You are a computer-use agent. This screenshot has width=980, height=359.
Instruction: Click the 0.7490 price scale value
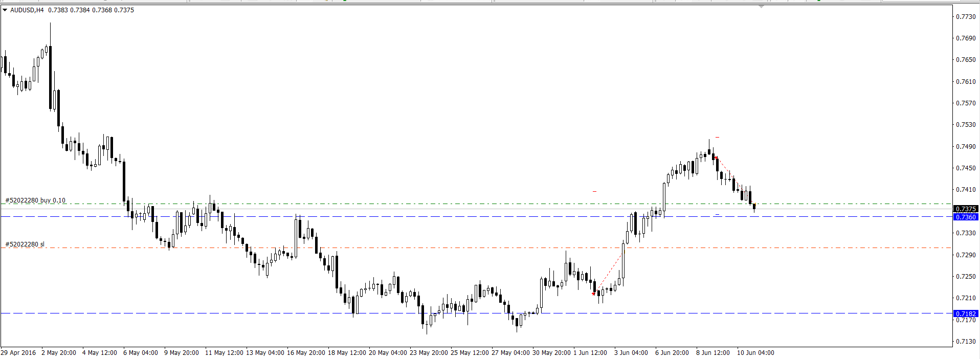pos(966,146)
